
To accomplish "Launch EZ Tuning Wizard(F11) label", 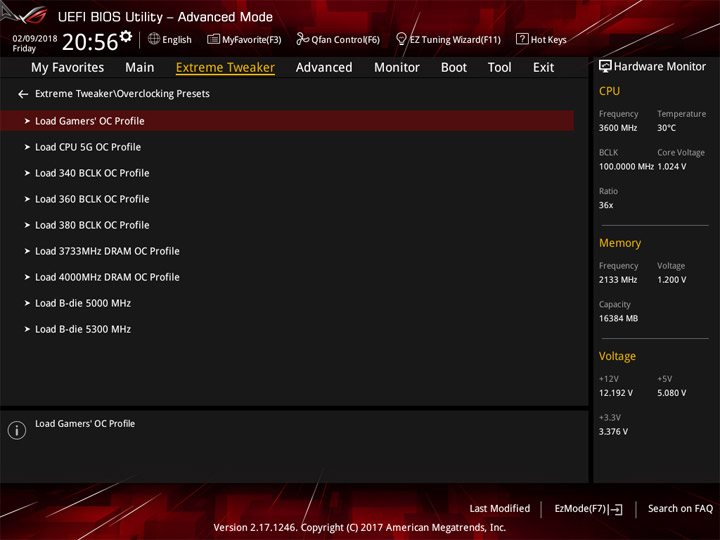I will (455, 40).
